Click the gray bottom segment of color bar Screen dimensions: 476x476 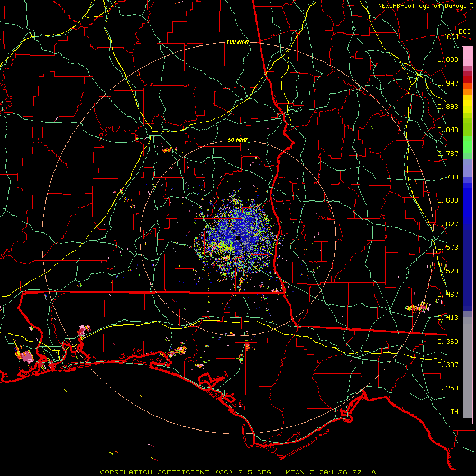[467, 368]
